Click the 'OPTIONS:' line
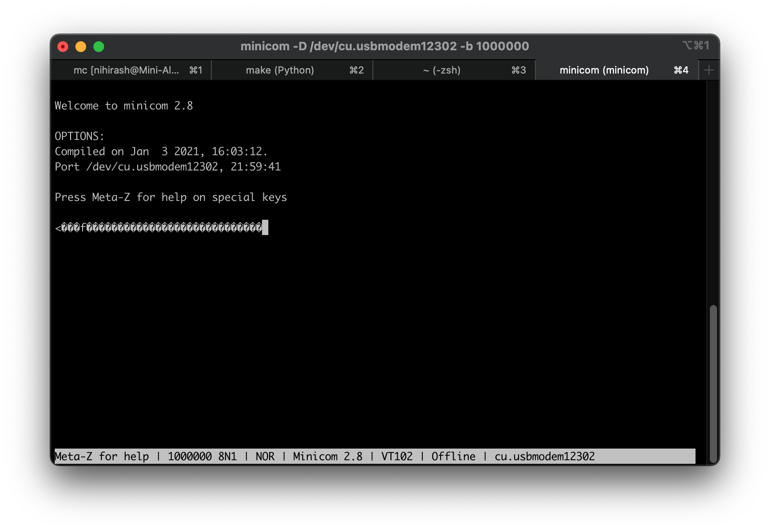The height and width of the screenshot is (532, 770). (x=79, y=136)
